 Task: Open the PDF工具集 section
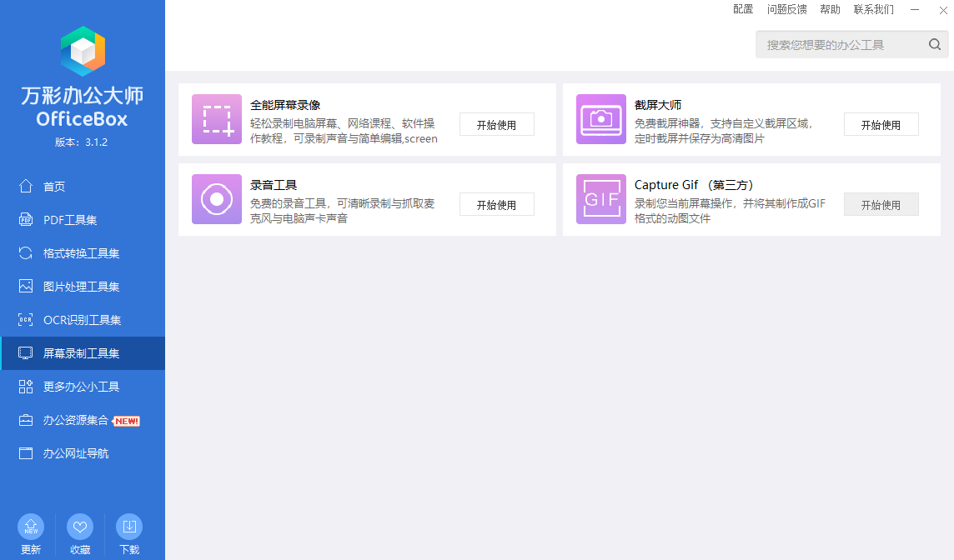click(x=70, y=220)
